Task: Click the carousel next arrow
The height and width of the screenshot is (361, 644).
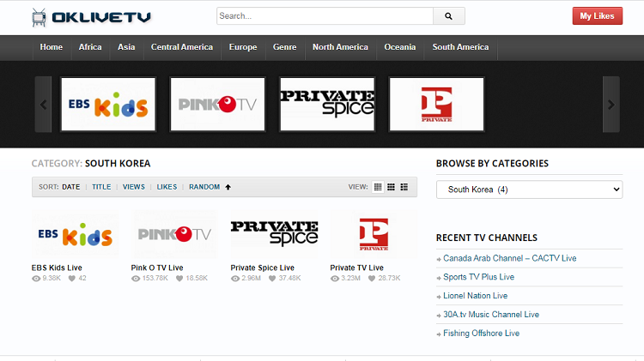Action: click(x=611, y=105)
